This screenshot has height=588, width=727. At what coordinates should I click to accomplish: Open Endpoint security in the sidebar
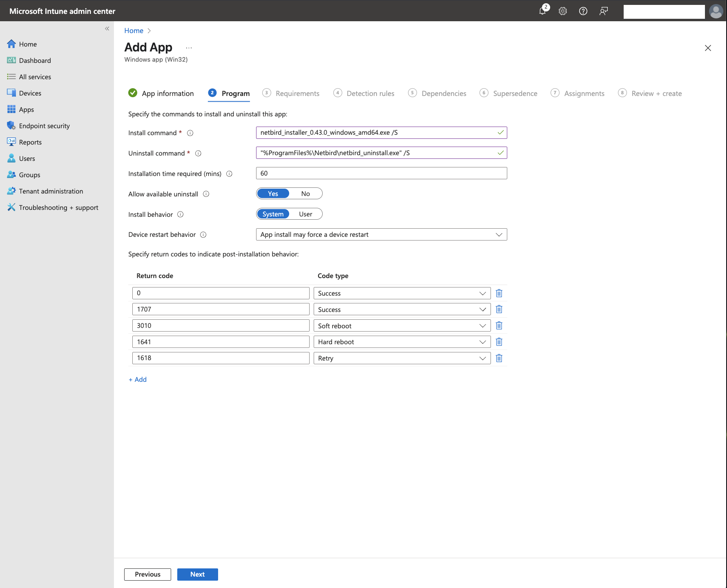click(x=44, y=126)
